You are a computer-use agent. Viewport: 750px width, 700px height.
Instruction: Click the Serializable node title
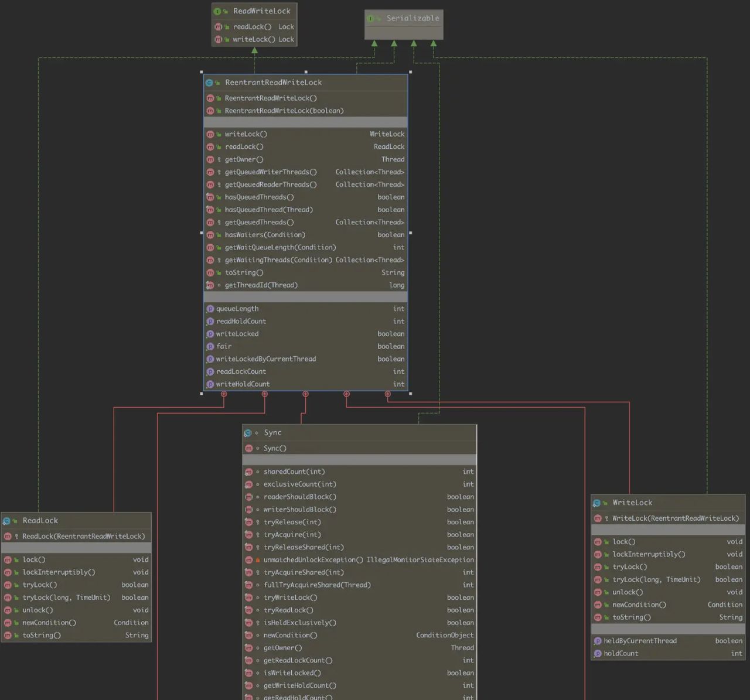(412, 19)
